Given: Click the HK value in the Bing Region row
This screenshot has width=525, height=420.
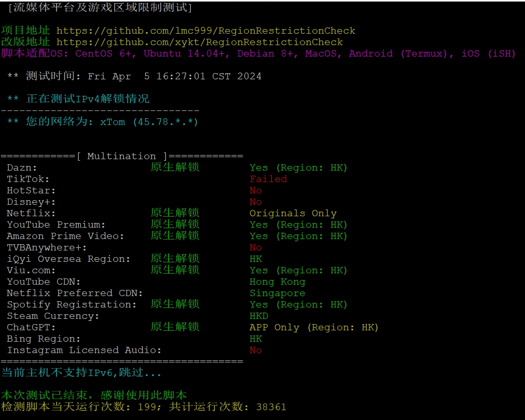Looking at the screenshot, I should click(x=256, y=339).
